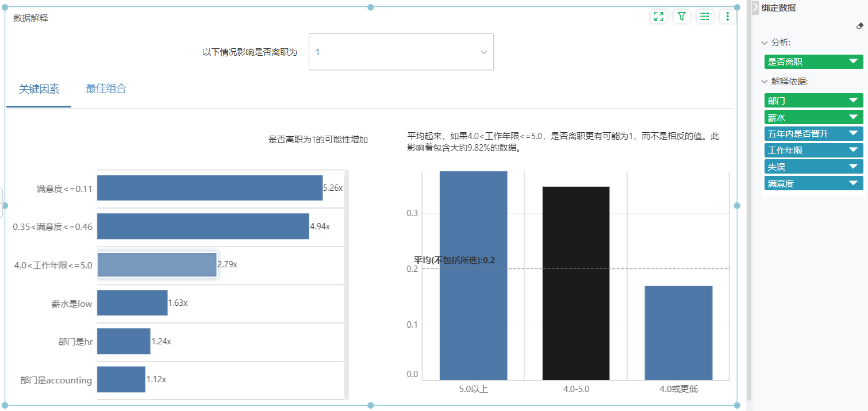Viewport: 868px width, 411px height.
Task: Open dropdown on 薪水 field
Action: coord(853,117)
